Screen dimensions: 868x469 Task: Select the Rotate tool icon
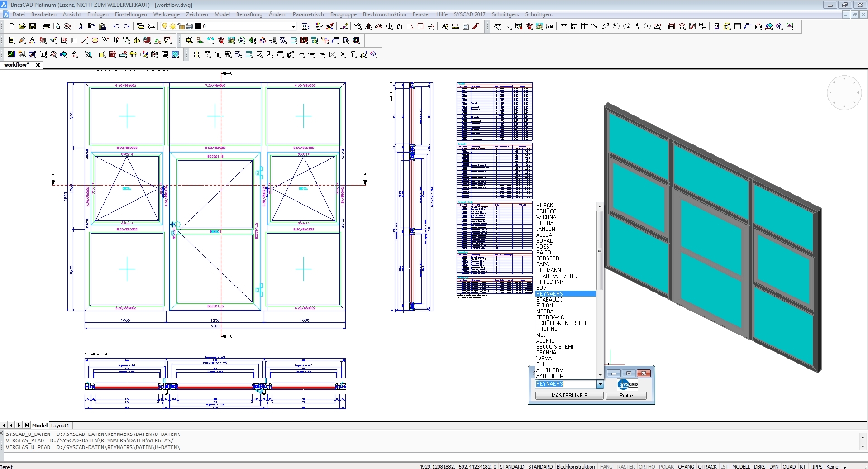tap(400, 26)
